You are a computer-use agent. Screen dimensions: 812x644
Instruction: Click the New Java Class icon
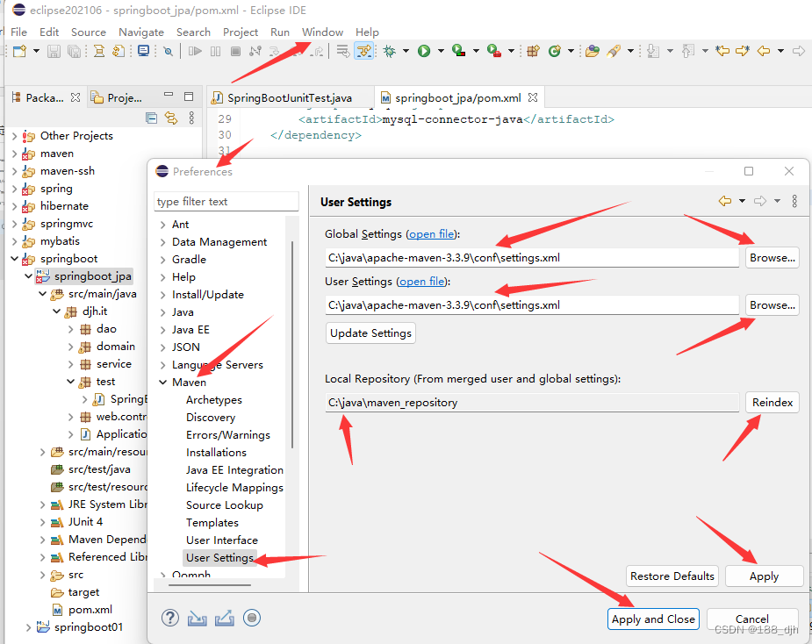coord(555,51)
